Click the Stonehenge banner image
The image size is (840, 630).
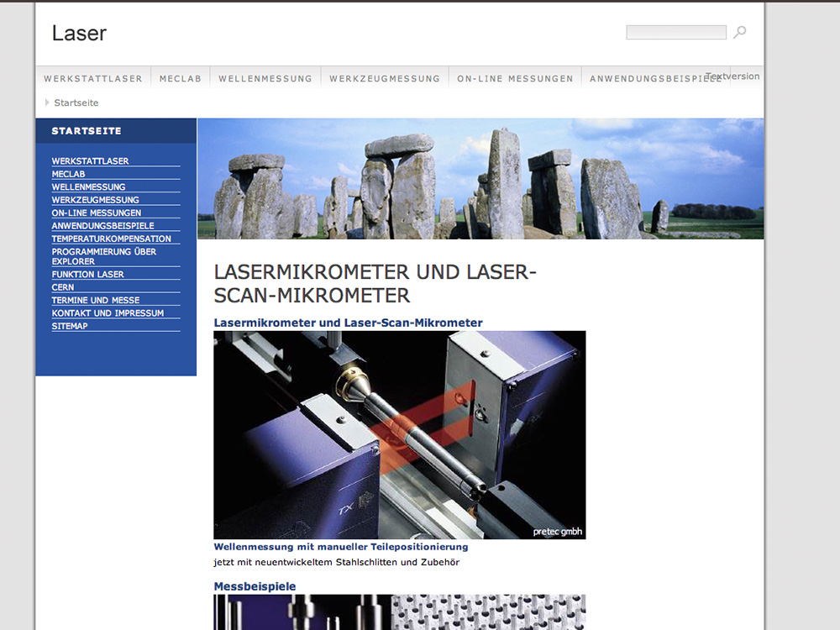click(x=480, y=179)
